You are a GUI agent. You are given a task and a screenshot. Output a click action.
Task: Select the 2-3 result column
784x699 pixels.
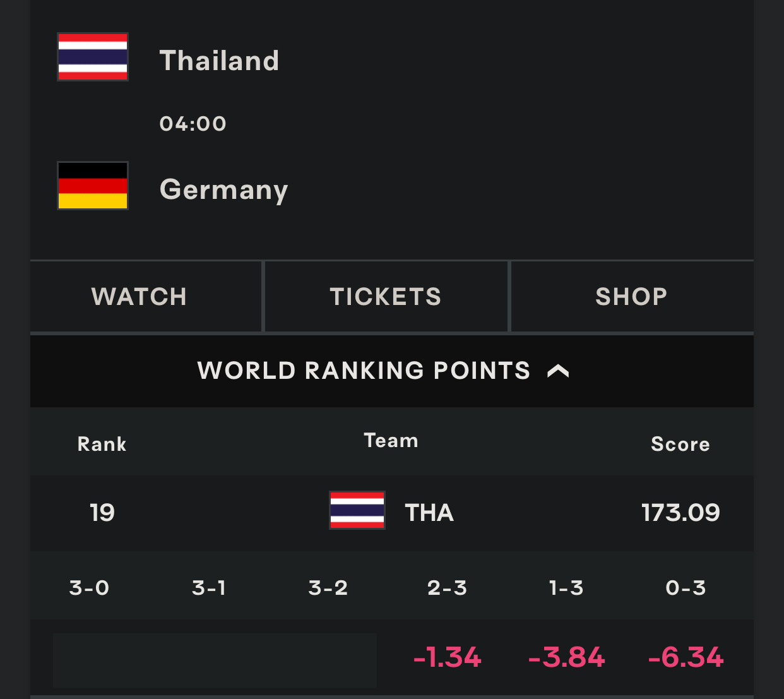point(447,588)
